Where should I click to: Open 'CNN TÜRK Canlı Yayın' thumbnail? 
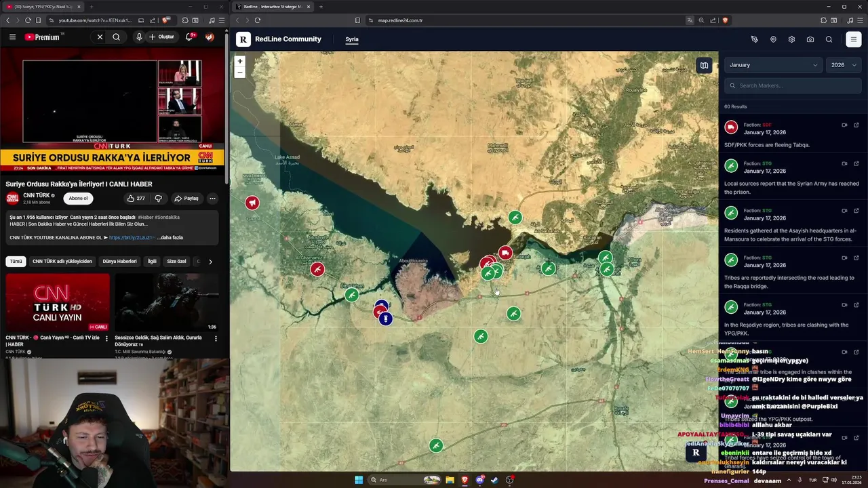point(58,302)
